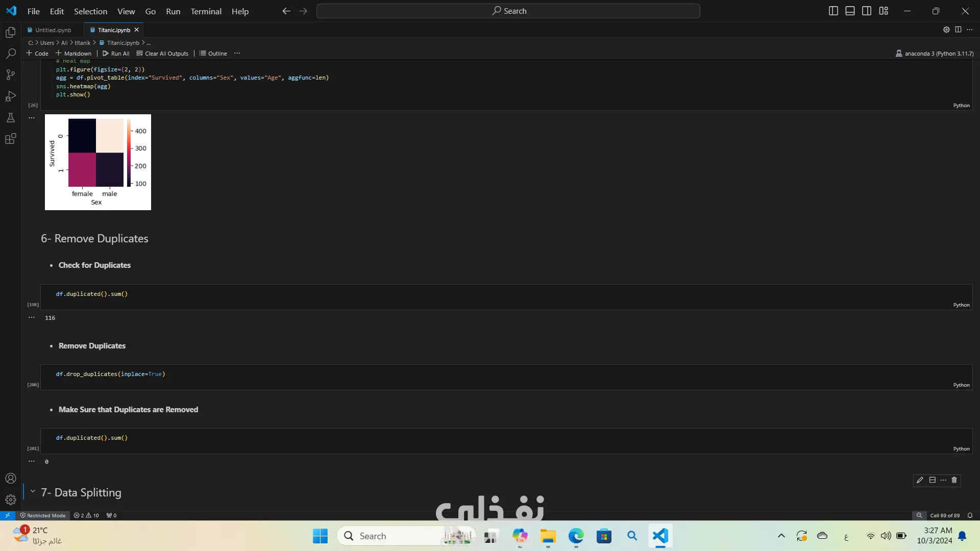Click Run All in notebook toolbar

tap(116, 54)
